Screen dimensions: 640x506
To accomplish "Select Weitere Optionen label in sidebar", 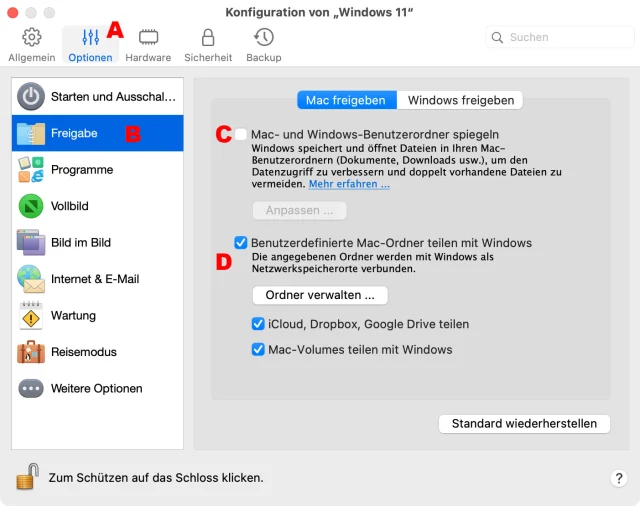I will tap(97, 388).
